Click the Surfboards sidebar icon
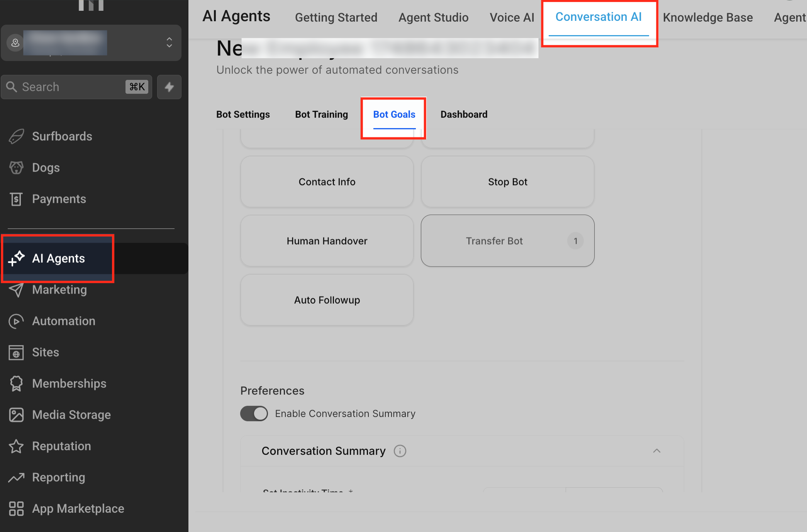807x532 pixels. pyautogui.click(x=16, y=137)
